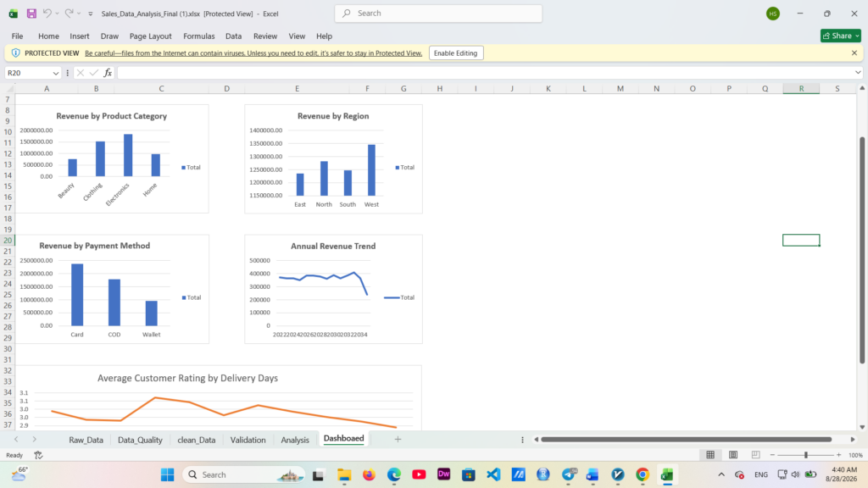Viewport: 868px width, 488px height.
Task: Select the Revenue by Region chart title
Action: click(x=333, y=116)
